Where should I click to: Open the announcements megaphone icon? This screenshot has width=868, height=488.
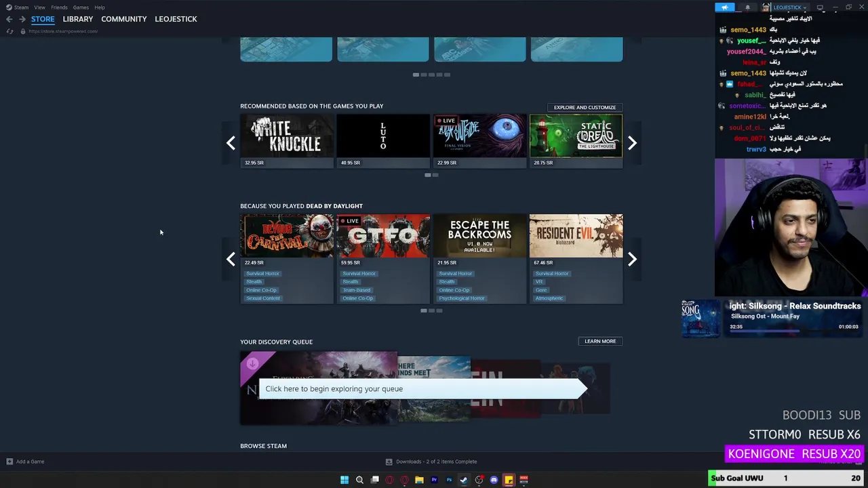pyautogui.click(x=725, y=7)
